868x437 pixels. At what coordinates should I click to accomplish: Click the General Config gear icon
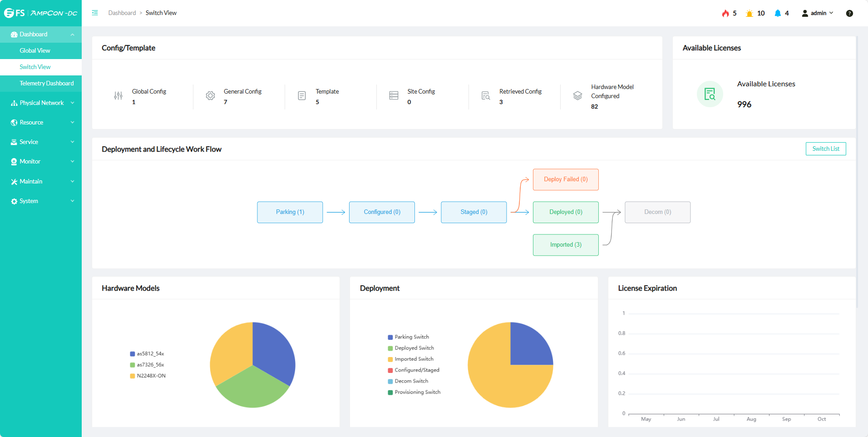(x=210, y=96)
